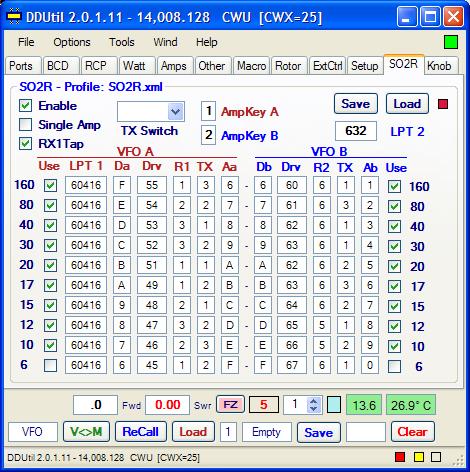Switch to the Other tab

pyautogui.click(x=213, y=66)
